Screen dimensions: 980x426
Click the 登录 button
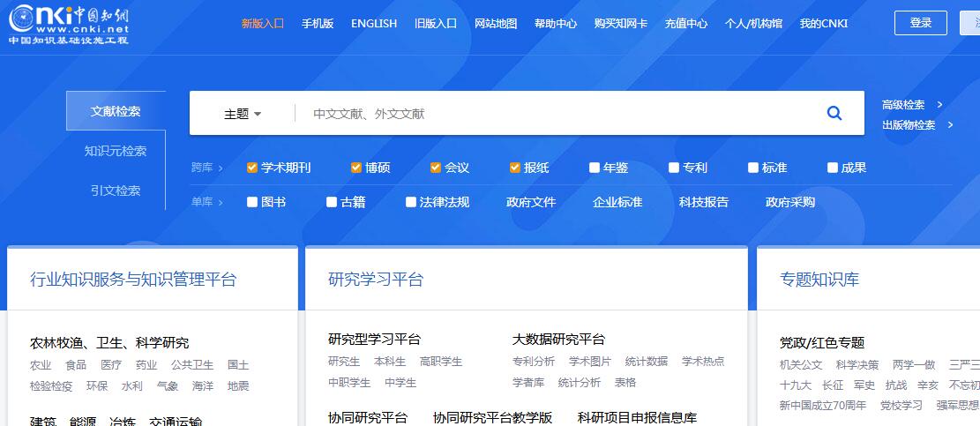coord(920,23)
